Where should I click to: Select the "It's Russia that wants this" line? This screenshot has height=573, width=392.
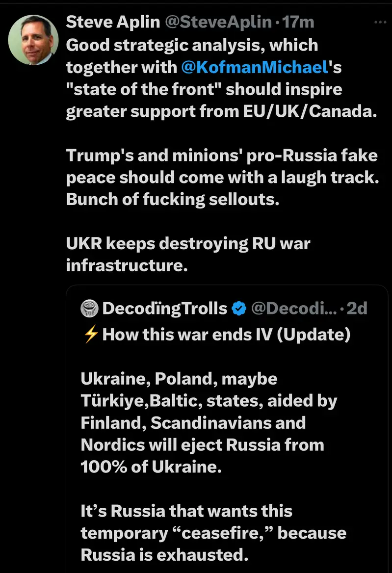[x=186, y=511]
